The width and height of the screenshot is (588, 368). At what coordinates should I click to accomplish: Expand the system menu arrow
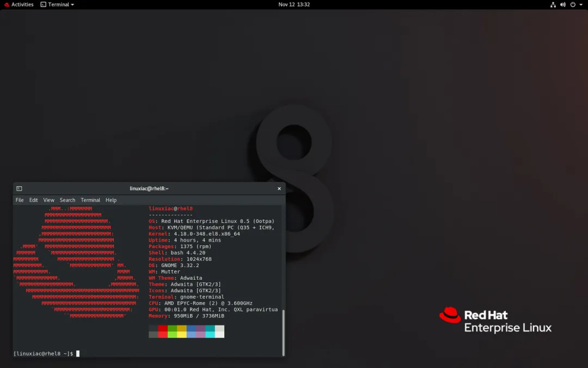click(581, 4)
